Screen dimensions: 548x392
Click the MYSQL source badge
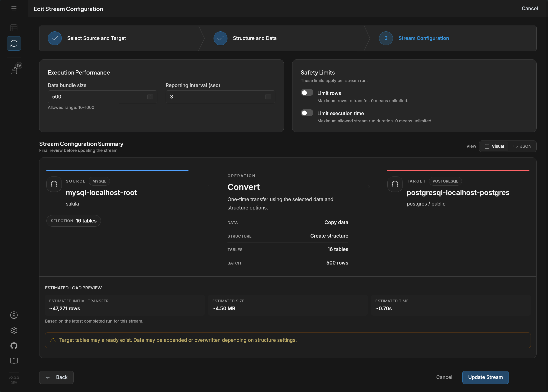(99, 181)
